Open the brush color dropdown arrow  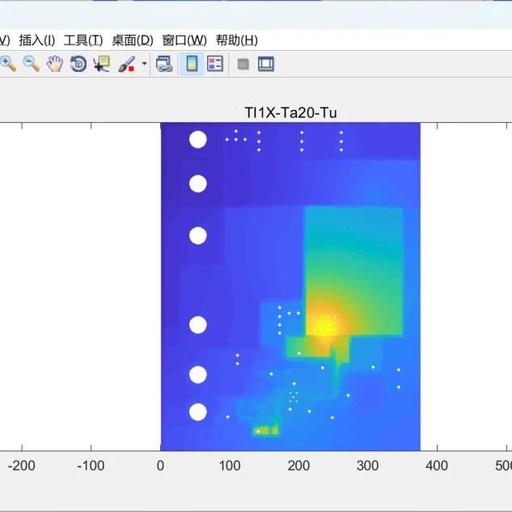coord(144,63)
